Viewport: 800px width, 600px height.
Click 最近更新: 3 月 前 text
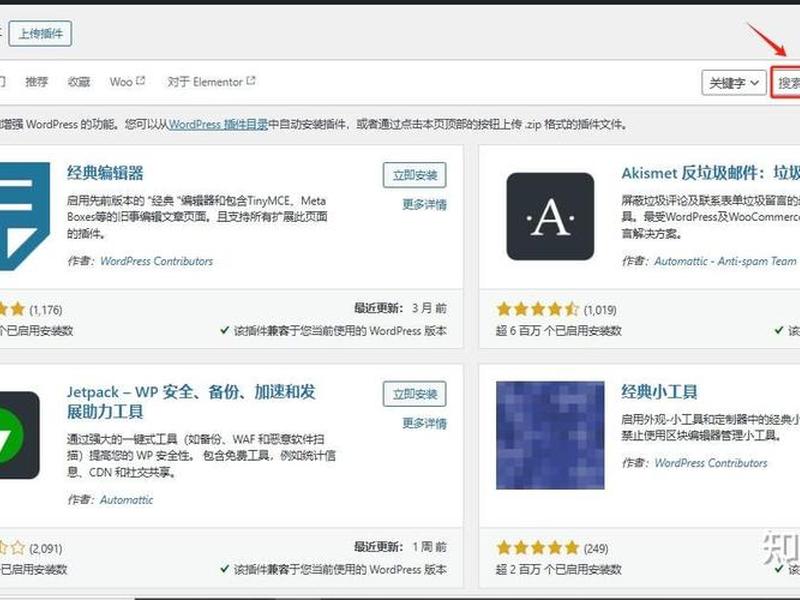click(401, 308)
